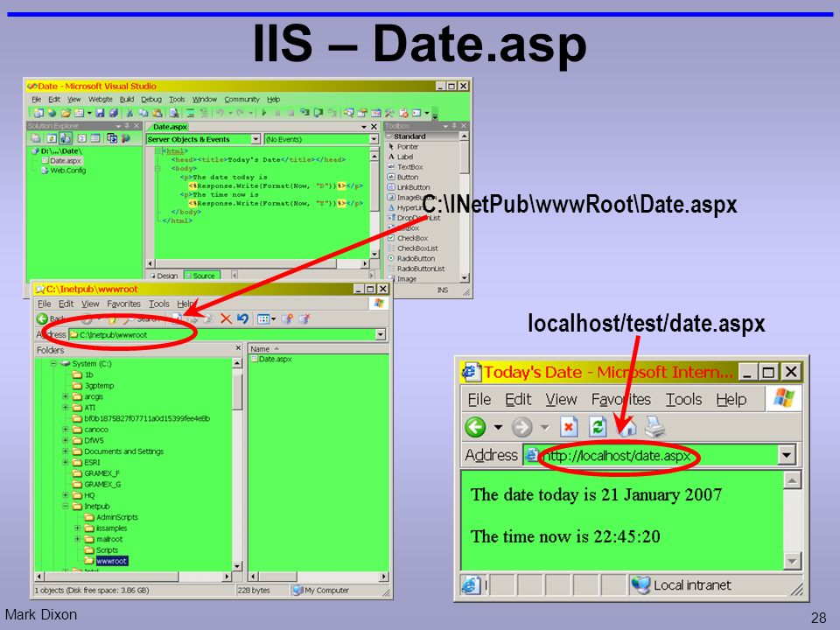Image resolution: width=840 pixels, height=630 pixels.
Task: Click the Cut scissors icon in Visual Studio
Action: (129, 113)
